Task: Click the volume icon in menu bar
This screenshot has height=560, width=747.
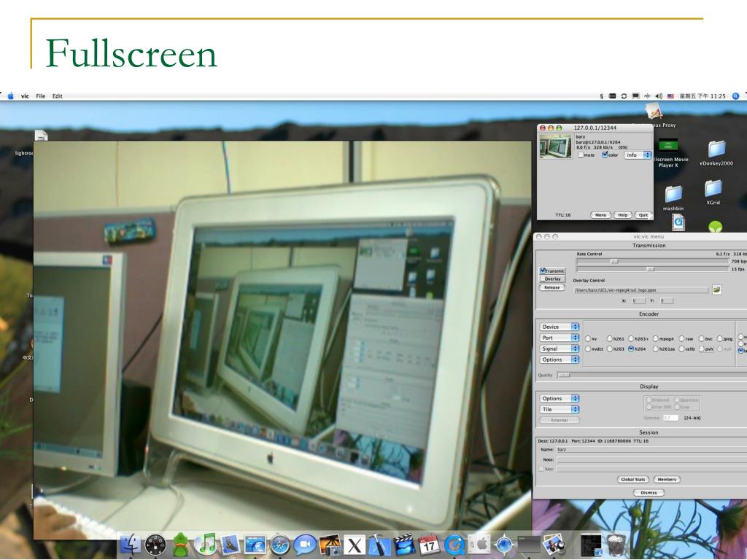Action: [659, 96]
